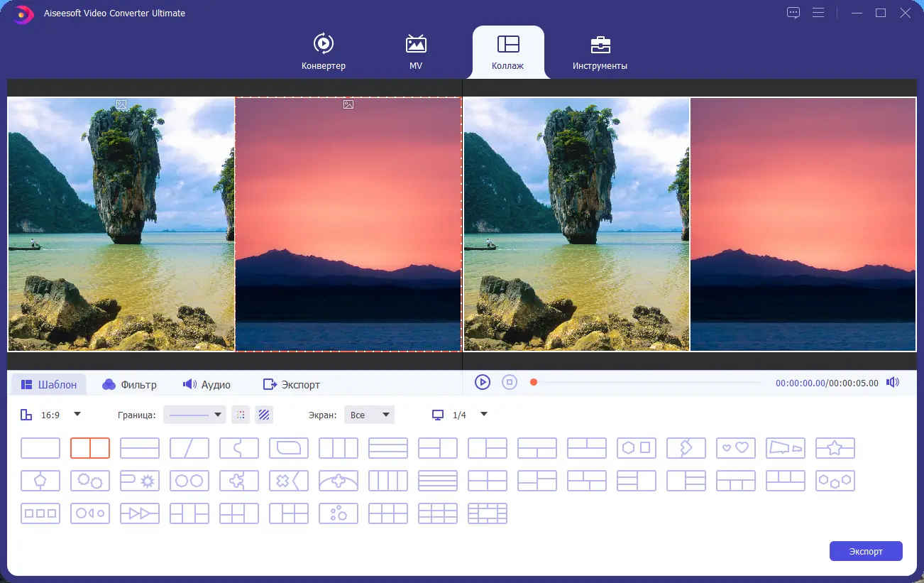Choose the top-bottom split template
The image size is (924, 583).
(x=140, y=448)
